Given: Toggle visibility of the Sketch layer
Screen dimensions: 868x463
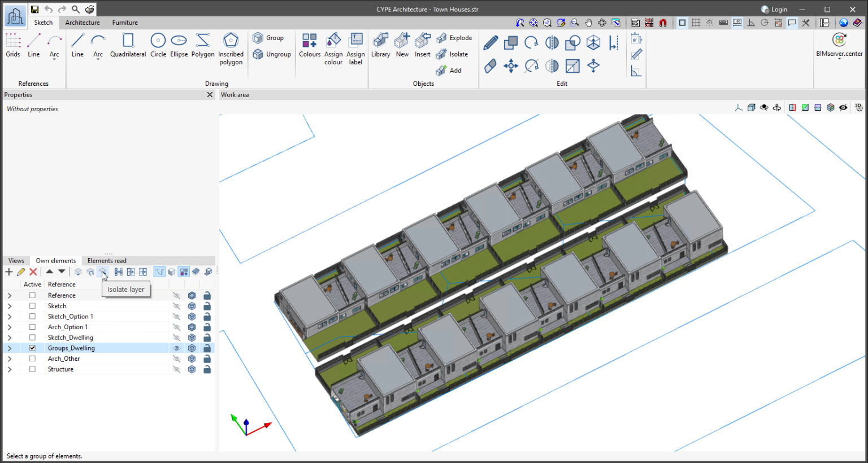Looking at the screenshot, I should pyautogui.click(x=176, y=305).
